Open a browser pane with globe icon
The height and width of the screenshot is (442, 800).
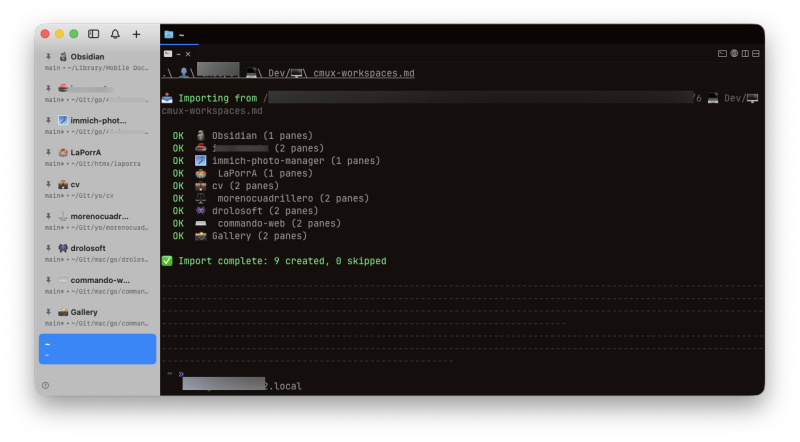pos(733,54)
